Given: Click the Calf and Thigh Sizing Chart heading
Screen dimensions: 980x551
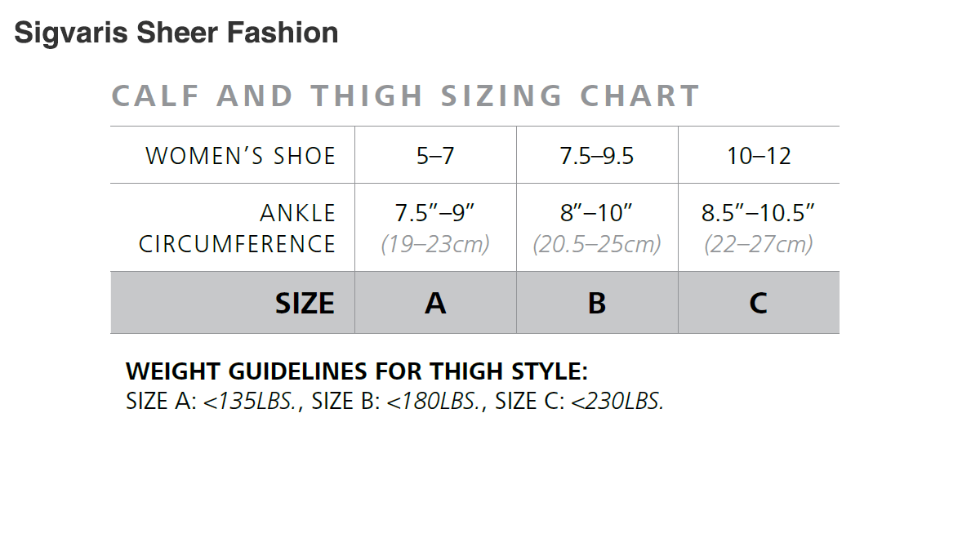Looking at the screenshot, I should point(406,96).
